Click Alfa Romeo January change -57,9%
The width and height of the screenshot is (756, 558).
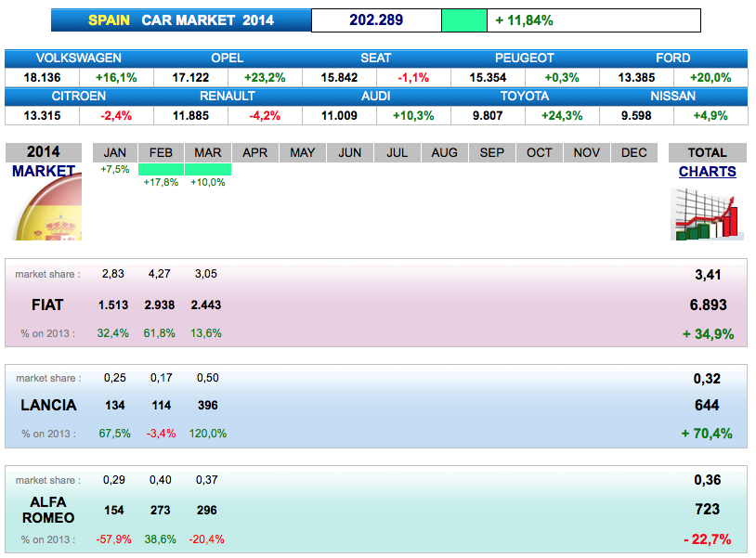pos(114,539)
